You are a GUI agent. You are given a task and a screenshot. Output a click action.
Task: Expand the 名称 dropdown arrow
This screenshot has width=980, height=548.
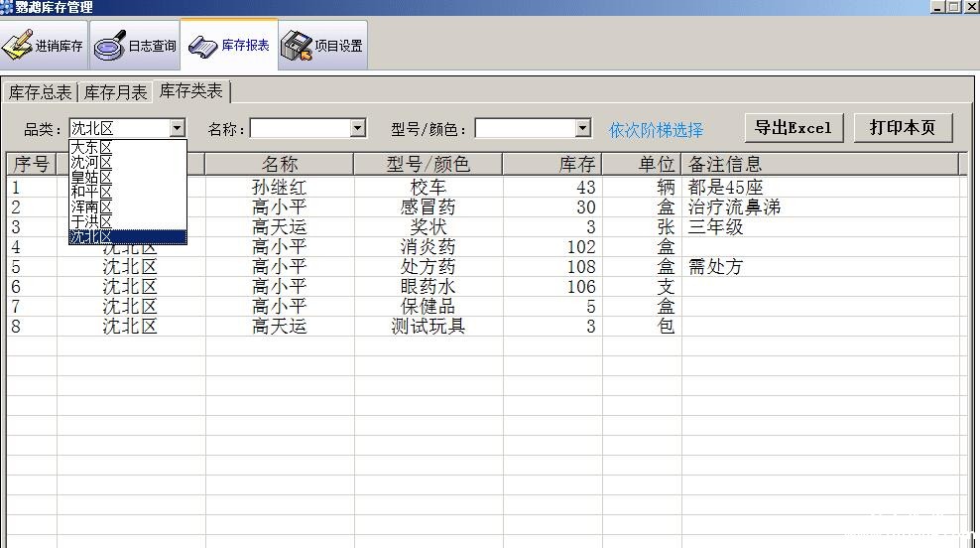pyautogui.click(x=357, y=128)
